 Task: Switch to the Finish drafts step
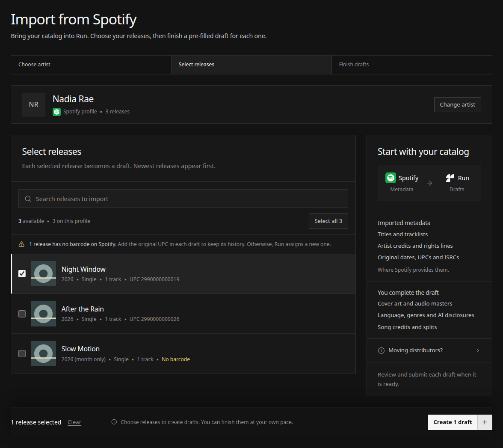(411, 65)
